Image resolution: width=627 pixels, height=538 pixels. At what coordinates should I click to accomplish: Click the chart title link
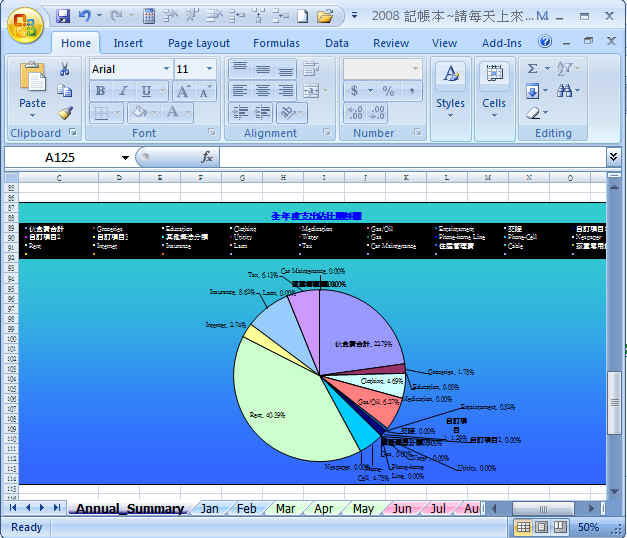point(317,216)
